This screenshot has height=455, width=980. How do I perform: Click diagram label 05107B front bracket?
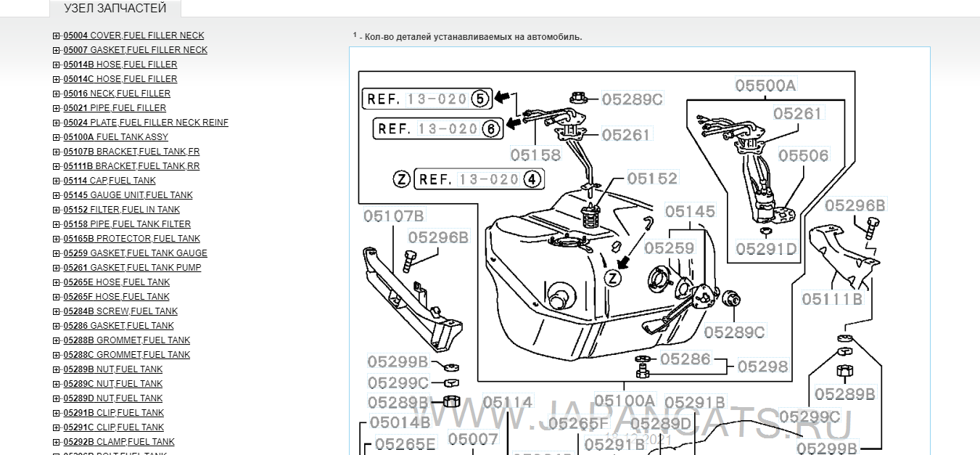pyautogui.click(x=393, y=216)
